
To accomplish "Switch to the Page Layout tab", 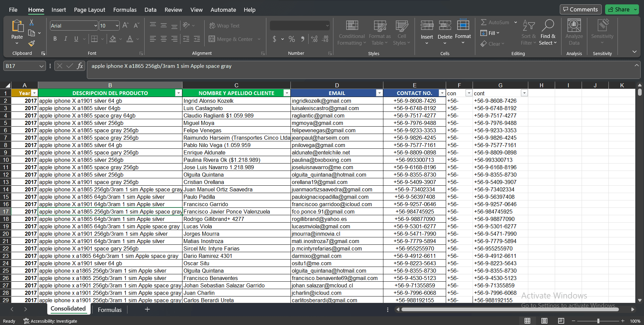I will pyautogui.click(x=90, y=10).
